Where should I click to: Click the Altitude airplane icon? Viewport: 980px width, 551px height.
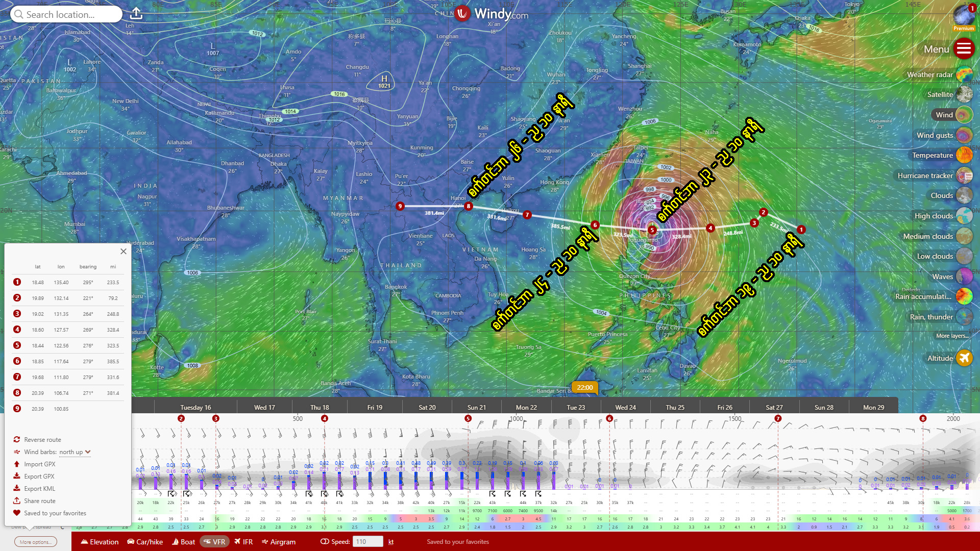(x=964, y=358)
